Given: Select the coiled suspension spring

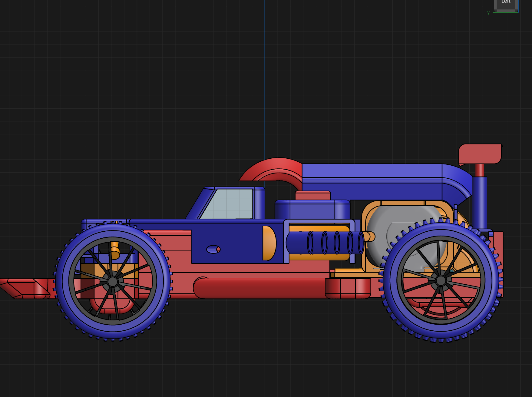Looking at the screenshot, I should click(325, 243).
